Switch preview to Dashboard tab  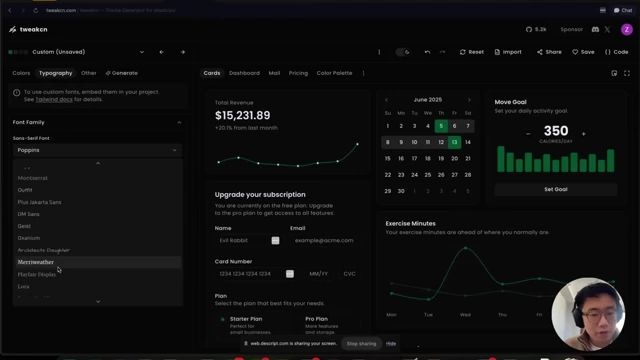click(244, 73)
